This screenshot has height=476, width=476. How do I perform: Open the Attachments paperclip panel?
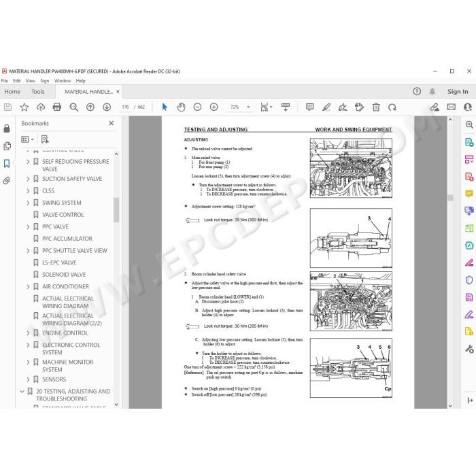tap(6, 181)
